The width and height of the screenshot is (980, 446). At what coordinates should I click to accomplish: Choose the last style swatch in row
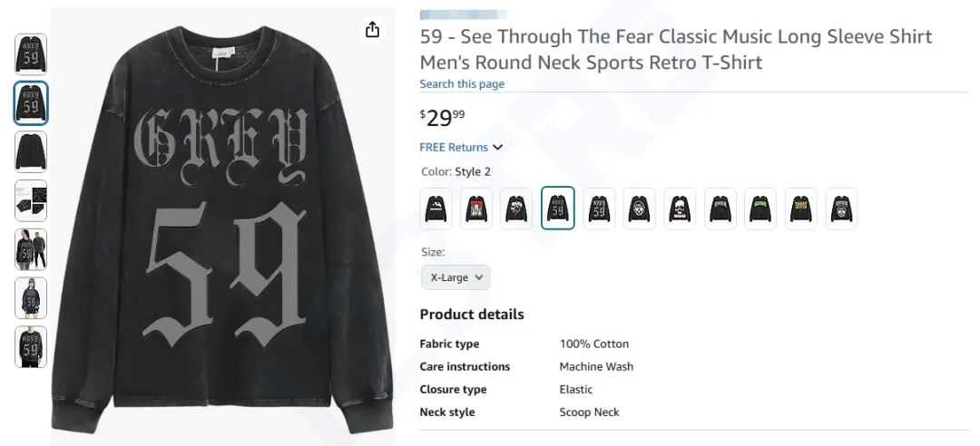[841, 208]
